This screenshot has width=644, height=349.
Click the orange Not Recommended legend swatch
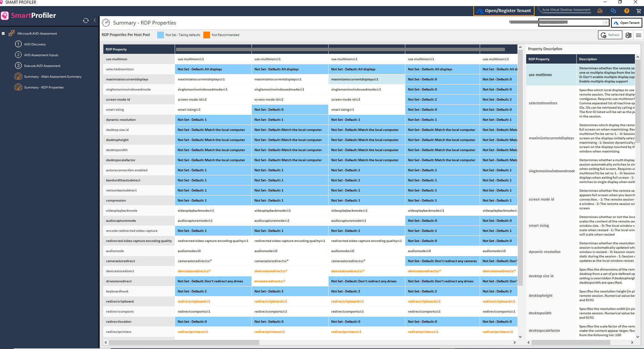coord(207,35)
